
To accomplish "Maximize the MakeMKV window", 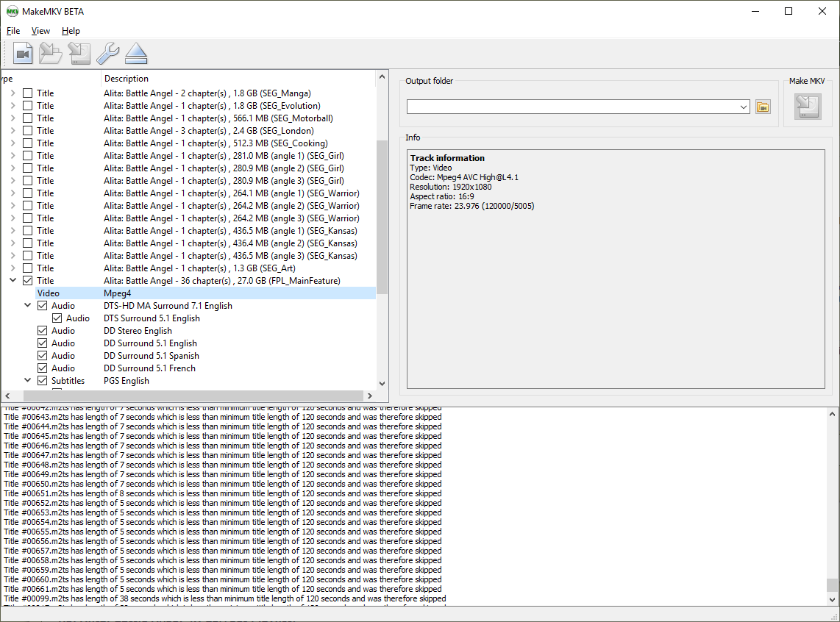I will coord(789,11).
